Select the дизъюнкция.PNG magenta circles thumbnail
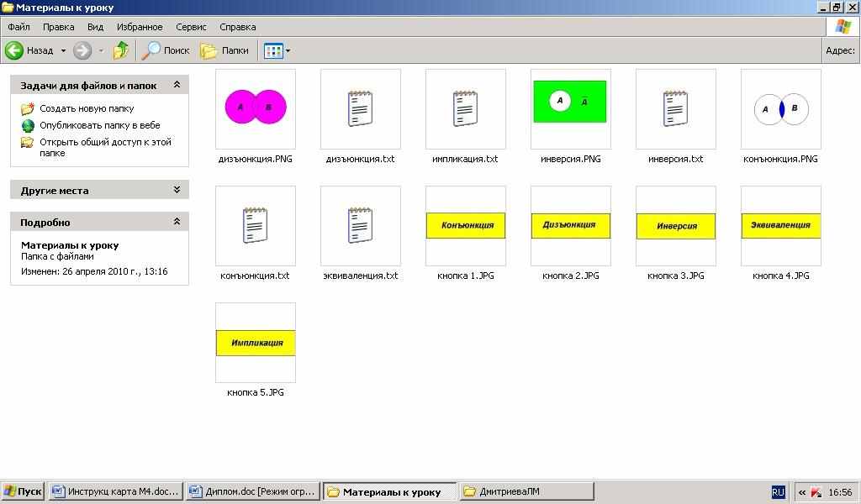Screen dimensions: 861x504 click(x=256, y=108)
